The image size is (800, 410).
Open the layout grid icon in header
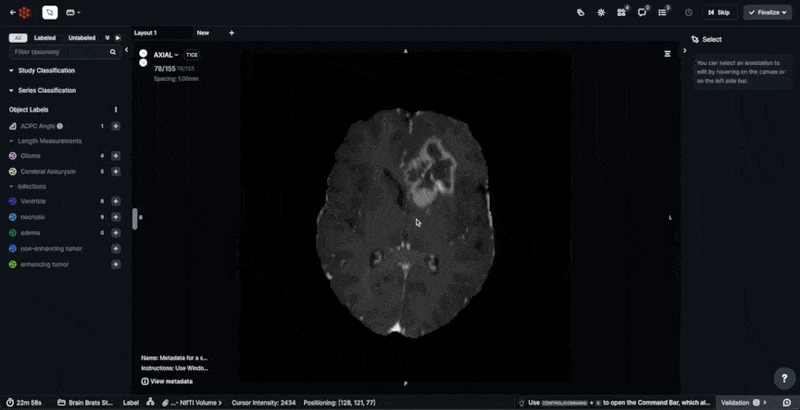coord(621,13)
